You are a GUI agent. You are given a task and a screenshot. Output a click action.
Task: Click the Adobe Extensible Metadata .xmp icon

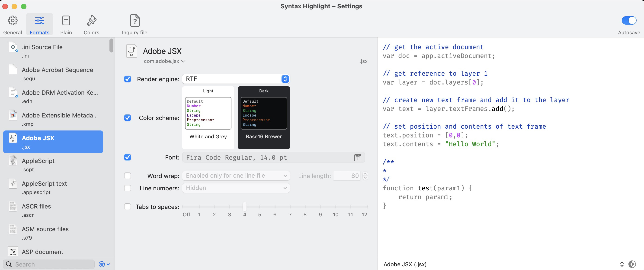point(13,115)
